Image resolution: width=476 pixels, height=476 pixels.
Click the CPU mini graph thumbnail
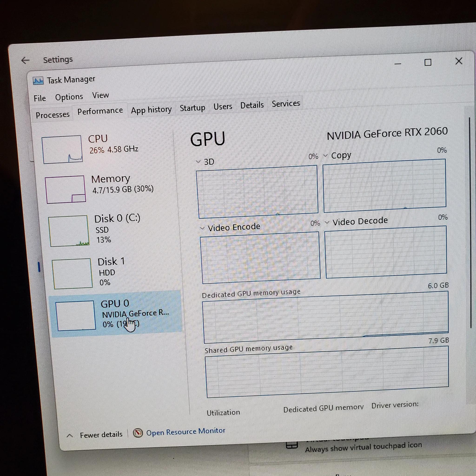[62, 149]
